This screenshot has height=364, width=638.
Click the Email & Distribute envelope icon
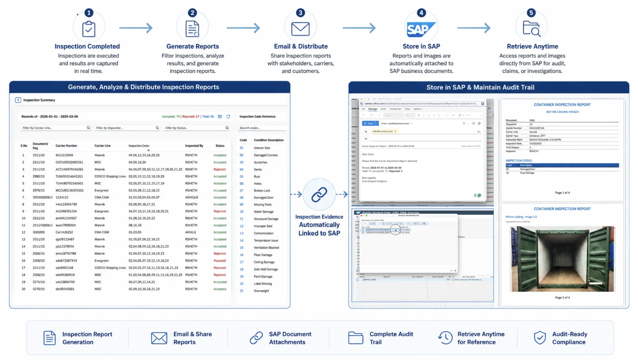(x=300, y=29)
